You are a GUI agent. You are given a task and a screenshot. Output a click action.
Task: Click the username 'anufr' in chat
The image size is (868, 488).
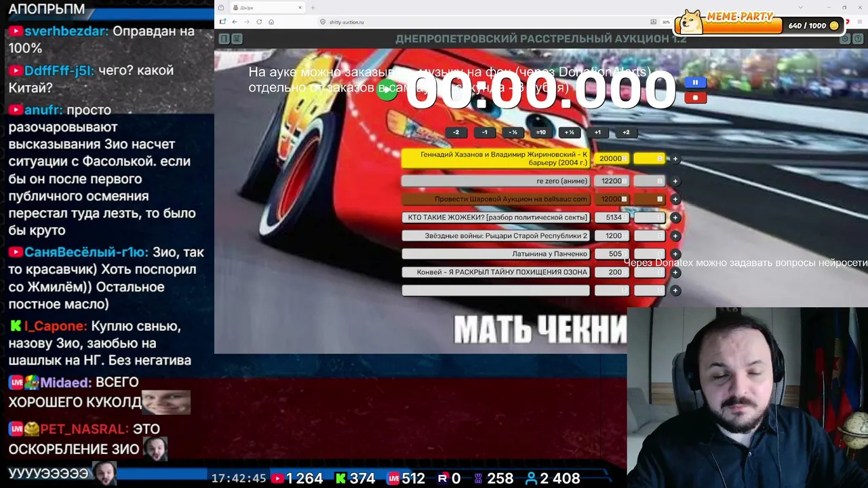(43, 110)
